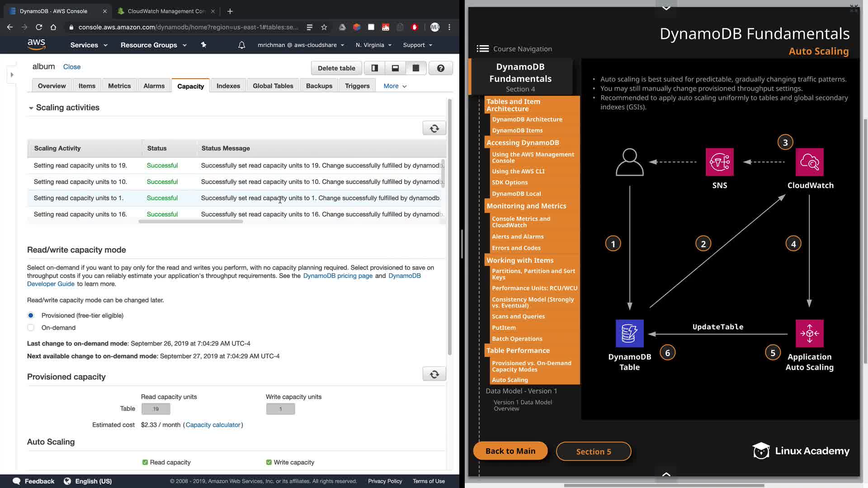Refresh the Provisioned capacity section
868x488 pixels.
434,374
